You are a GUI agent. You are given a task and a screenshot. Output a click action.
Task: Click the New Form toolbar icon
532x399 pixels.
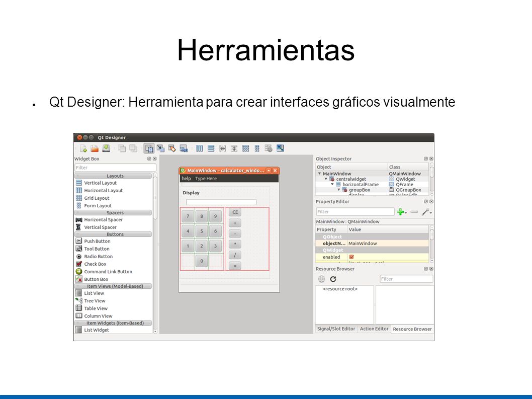point(83,148)
